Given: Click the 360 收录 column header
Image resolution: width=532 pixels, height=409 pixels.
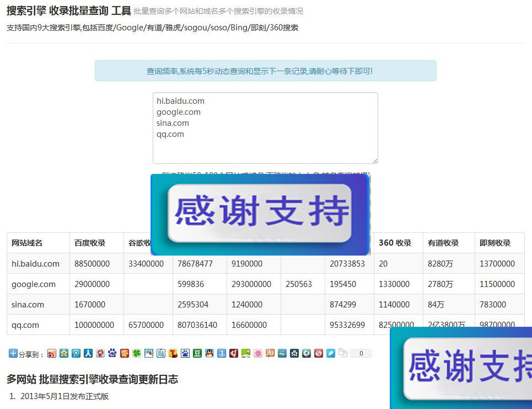Looking at the screenshot, I should click(x=395, y=243).
